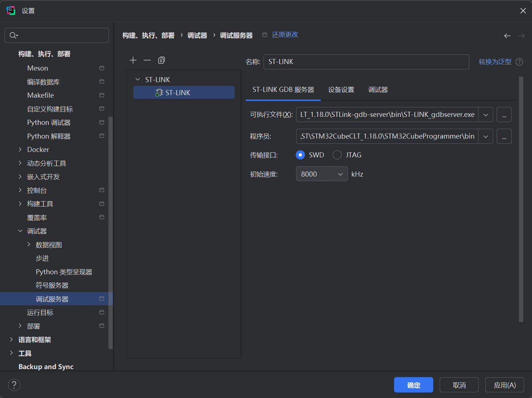Add a new debug server with plus icon
This screenshot has width=532, height=398.
pyautogui.click(x=133, y=60)
